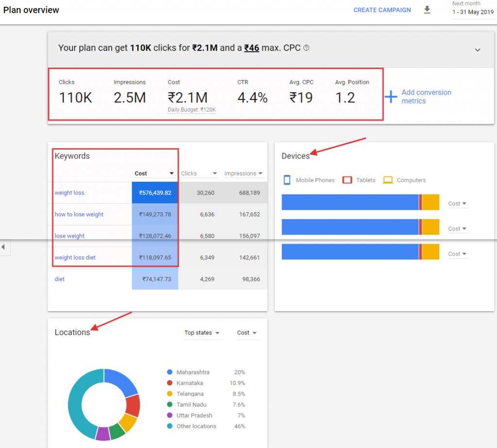497x448 pixels.
Task: Click the 2.5M Impressions metric
Action: tap(130, 97)
